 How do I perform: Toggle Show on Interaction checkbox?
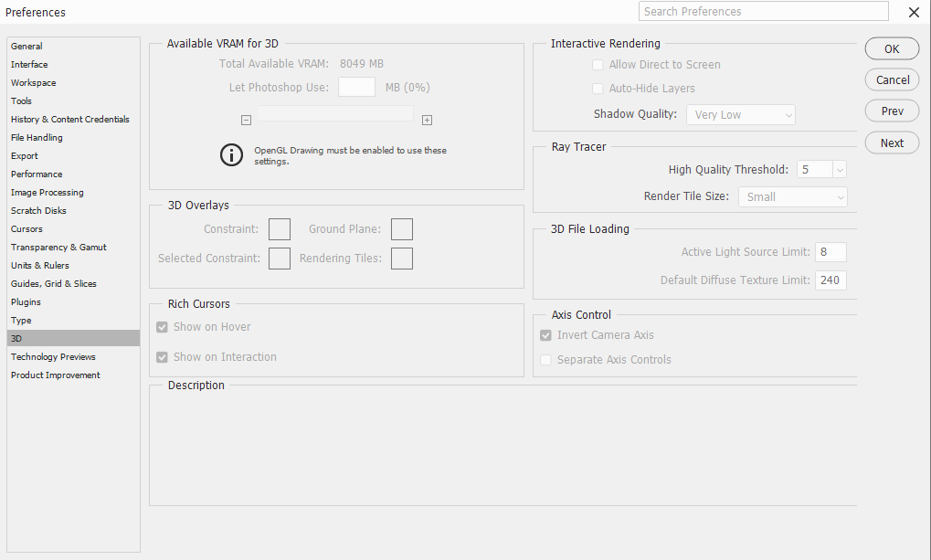click(x=162, y=357)
